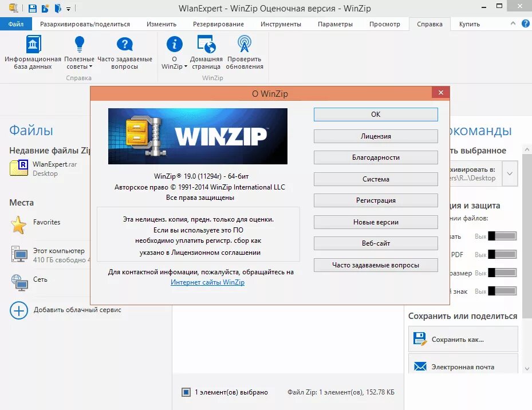Open the Купить tab

(470, 24)
